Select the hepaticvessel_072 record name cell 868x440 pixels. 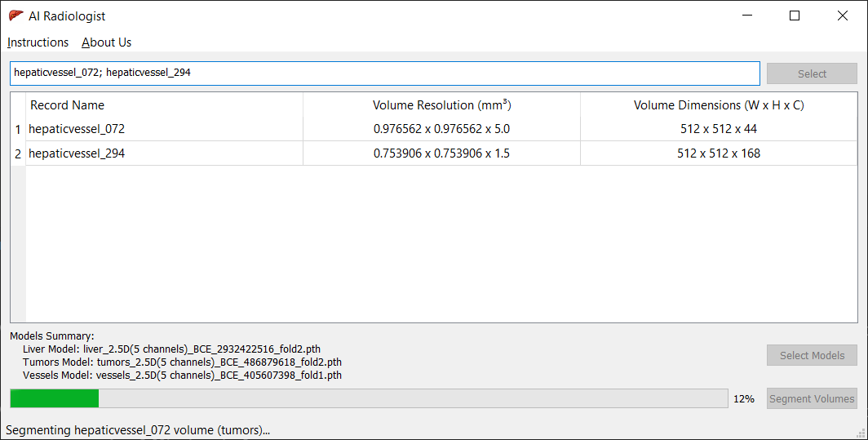(77, 129)
